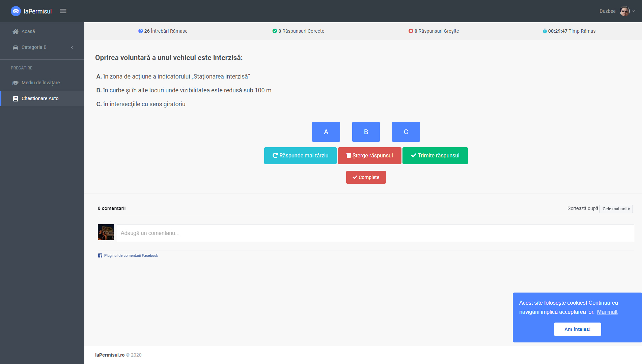Click the Mediu de Învățare graduation cap icon
642x364 pixels.
pyautogui.click(x=16, y=83)
